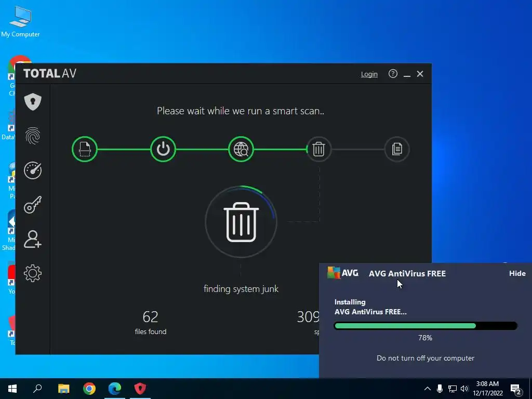Open the add-user referral sidebar icon

tap(33, 239)
